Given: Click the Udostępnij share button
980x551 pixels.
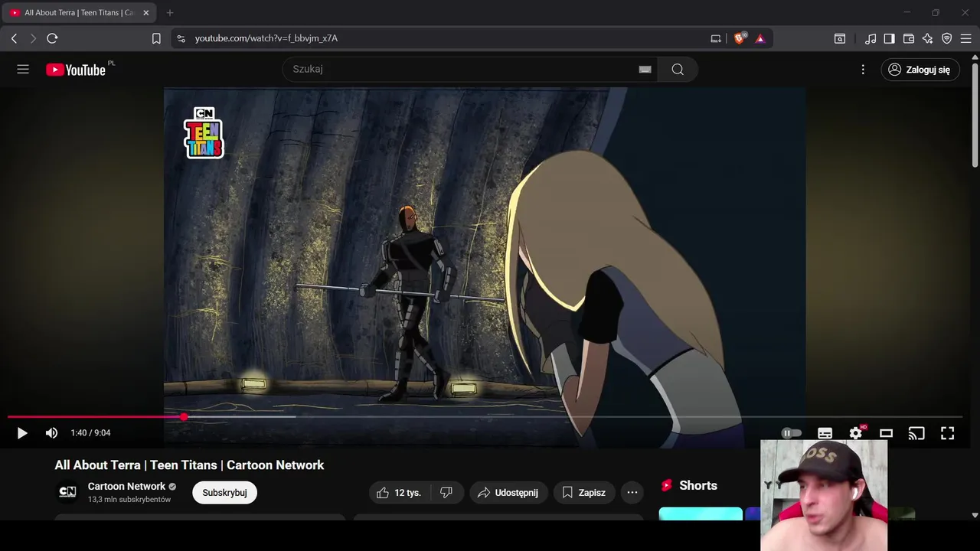Looking at the screenshot, I should coord(508,493).
